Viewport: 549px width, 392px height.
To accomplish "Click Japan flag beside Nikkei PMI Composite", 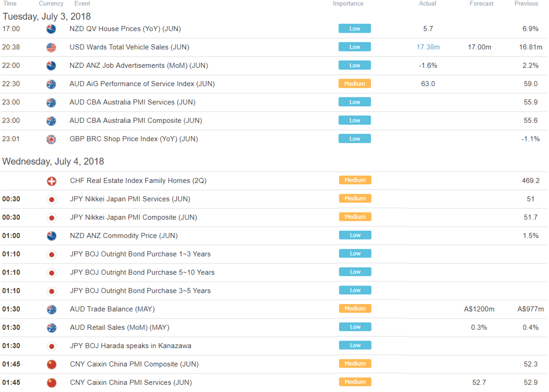I will click(x=51, y=218).
